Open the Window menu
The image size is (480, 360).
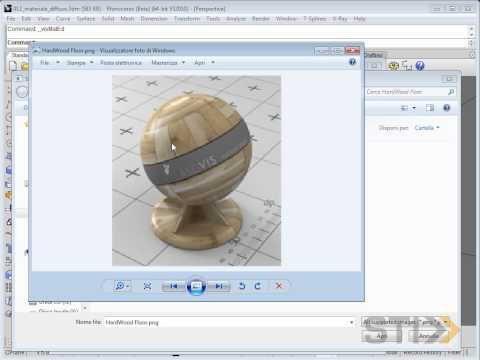tap(286, 19)
